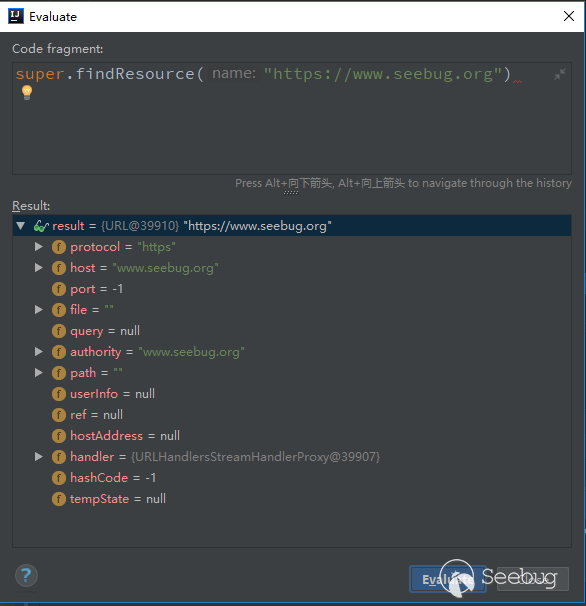
Task: Click the field icon next to handler
Action: [x=59, y=457]
